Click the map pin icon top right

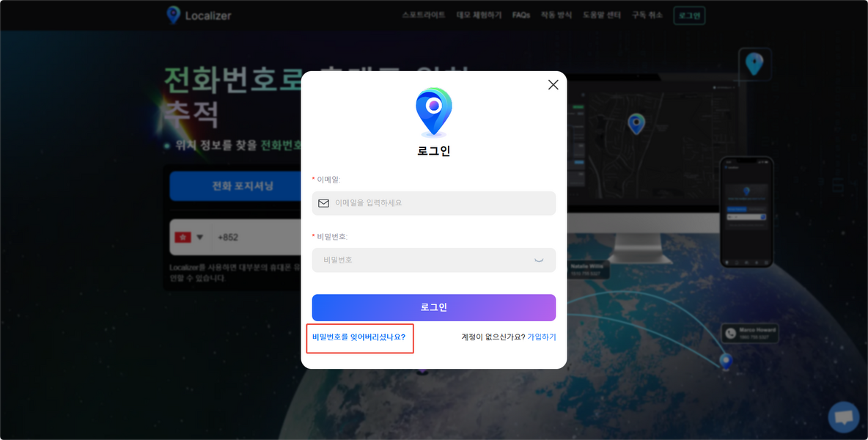[x=754, y=65]
